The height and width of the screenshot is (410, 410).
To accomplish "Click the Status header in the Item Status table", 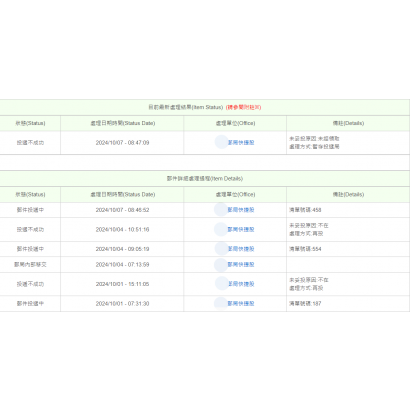I will click(30, 123).
